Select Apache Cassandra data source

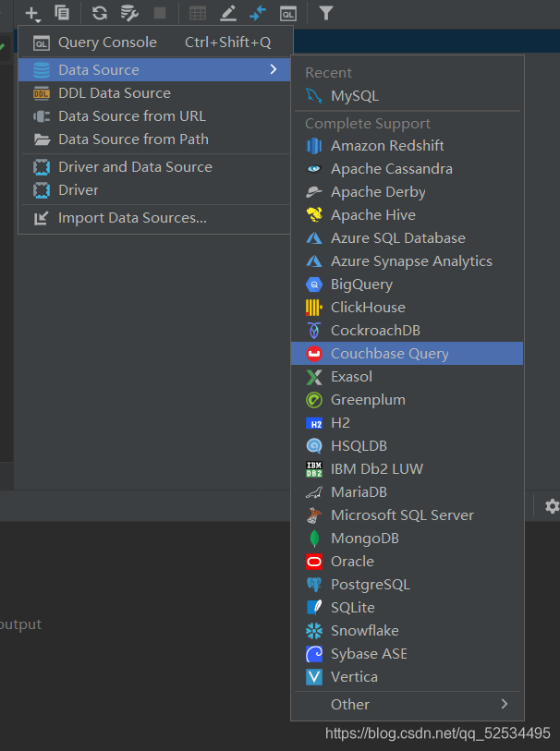pyautogui.click(x=408, y=169)
